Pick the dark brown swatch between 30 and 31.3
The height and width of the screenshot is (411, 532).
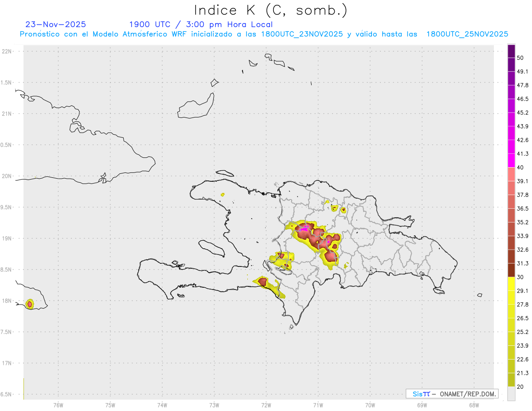coord(511,270)
